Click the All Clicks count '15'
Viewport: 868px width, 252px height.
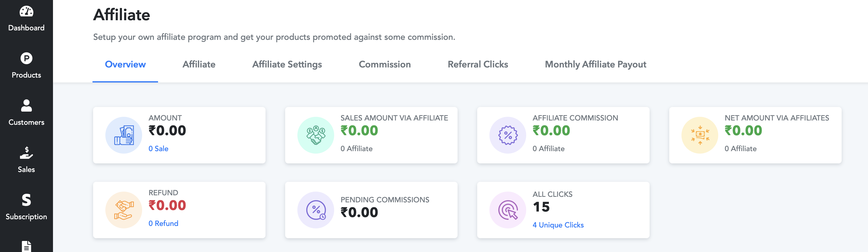coord(541,207)
